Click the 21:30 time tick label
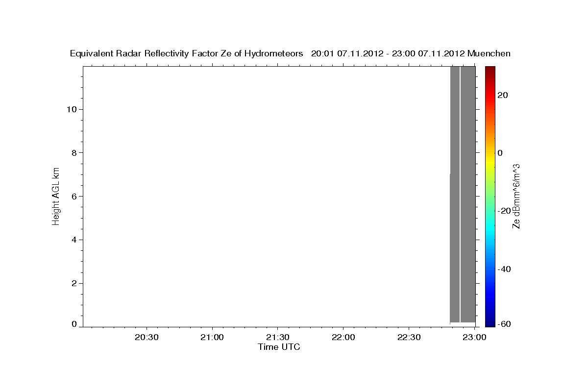 (278, 338)
